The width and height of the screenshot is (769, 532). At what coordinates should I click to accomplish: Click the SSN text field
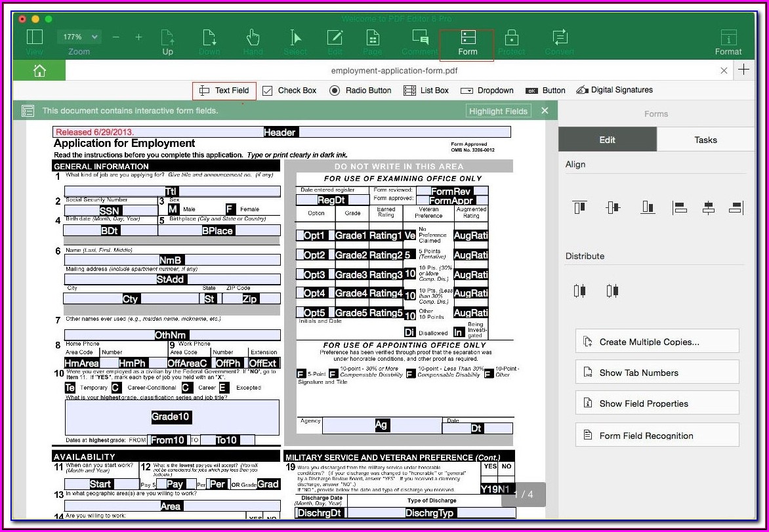(x=110, y=211)
